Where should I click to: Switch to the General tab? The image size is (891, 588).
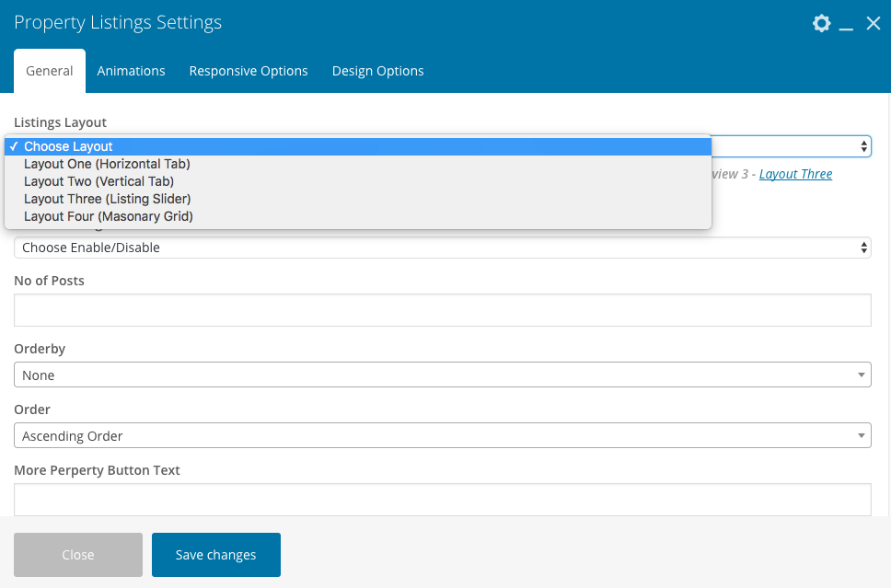50,71
